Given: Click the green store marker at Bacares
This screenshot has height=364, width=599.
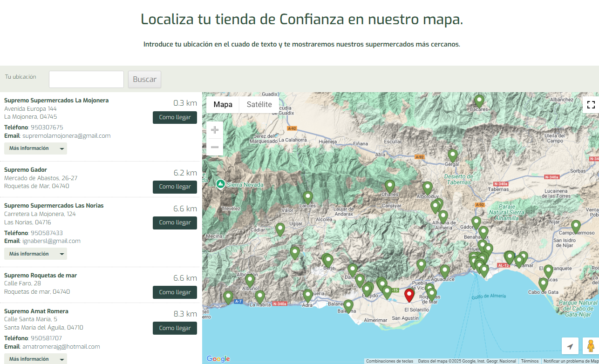Looking at the screenshot, I should tap(479, 101).
